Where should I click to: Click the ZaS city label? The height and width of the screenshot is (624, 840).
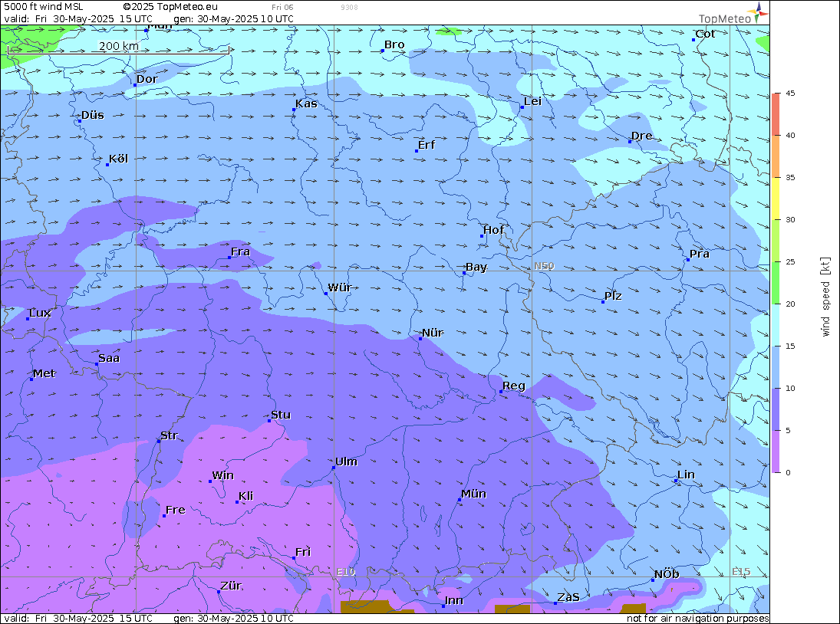568,597
